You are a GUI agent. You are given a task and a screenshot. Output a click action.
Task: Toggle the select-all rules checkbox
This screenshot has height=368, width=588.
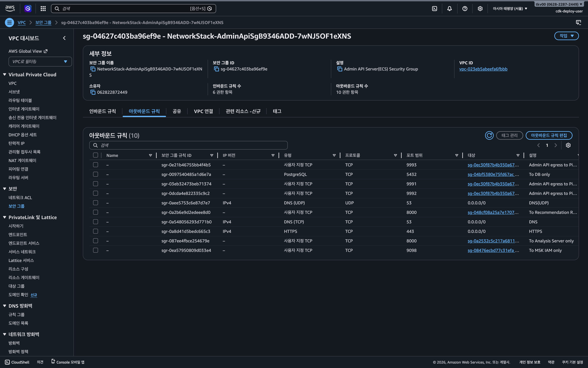[x=96, y=155]
